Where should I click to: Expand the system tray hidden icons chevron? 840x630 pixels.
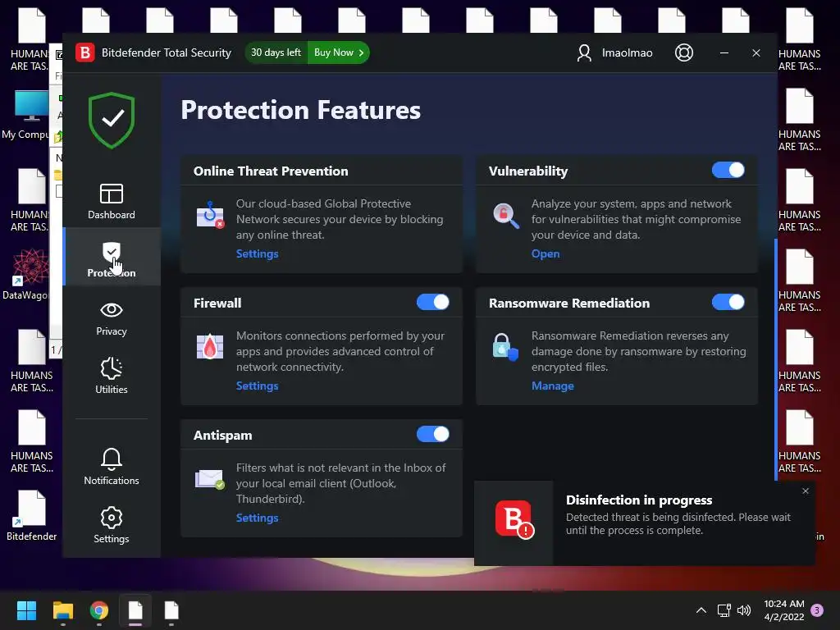pyautogui.click(x=701, y=610)
